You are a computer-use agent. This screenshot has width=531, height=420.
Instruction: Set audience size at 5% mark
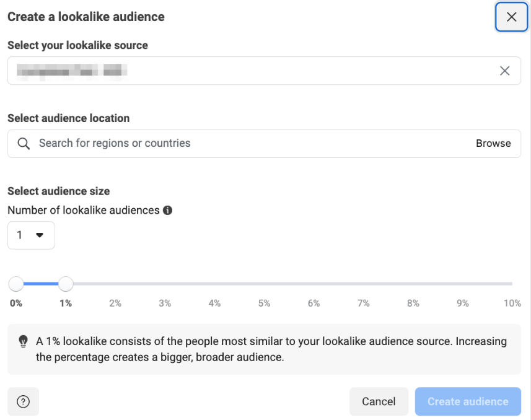[264, 284]
